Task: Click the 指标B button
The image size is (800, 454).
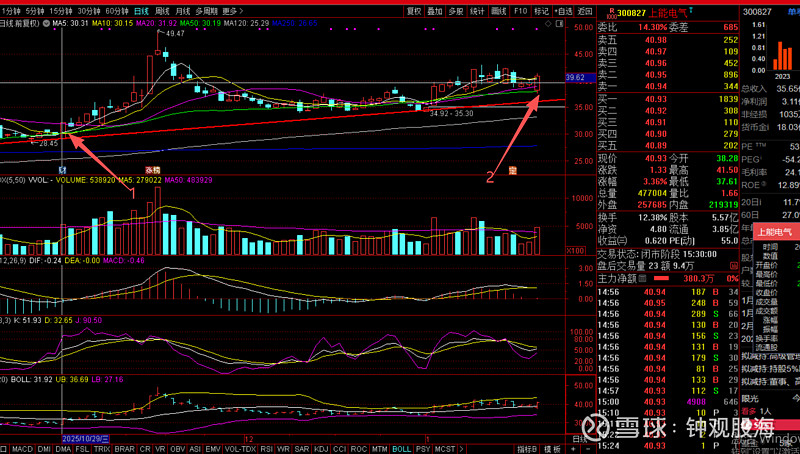Action: point(527,449)
